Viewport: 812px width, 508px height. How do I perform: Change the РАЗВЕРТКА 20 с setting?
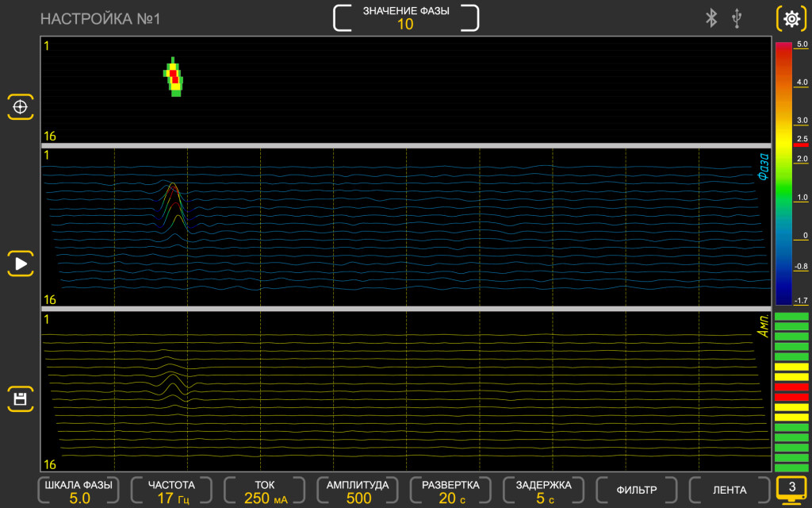[450, 491]
